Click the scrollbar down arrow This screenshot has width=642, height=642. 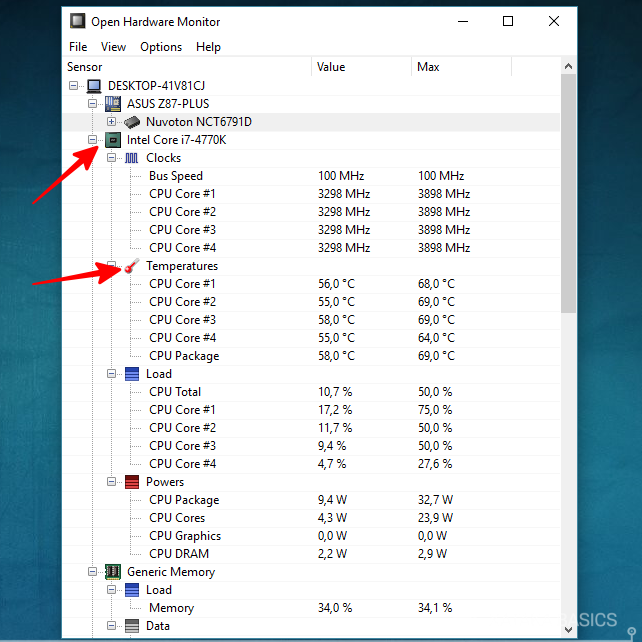coord(568,630)
